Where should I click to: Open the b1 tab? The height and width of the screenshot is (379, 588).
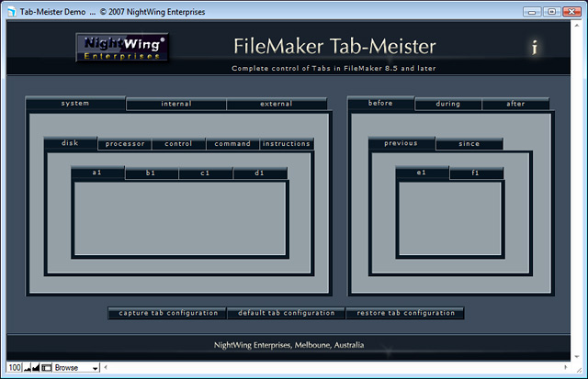tap(151, 173)
